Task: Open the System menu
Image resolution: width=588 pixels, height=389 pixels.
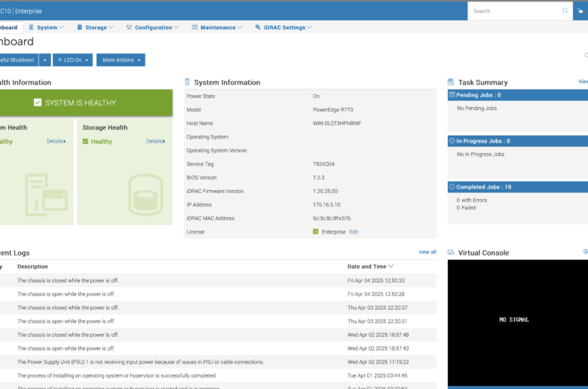Action: coord(47,27)
